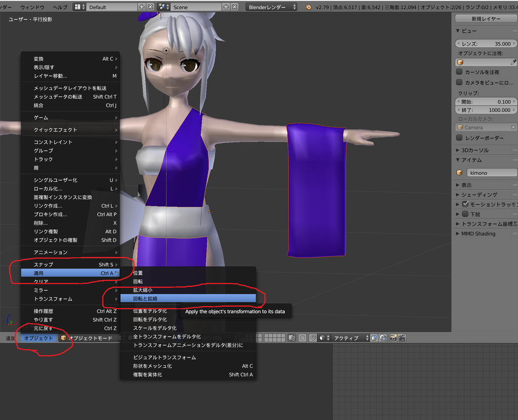Viewport: 518px width, 420px height.
Task: Expand the 3Dカーソル panel
Action: click(458, 150)
